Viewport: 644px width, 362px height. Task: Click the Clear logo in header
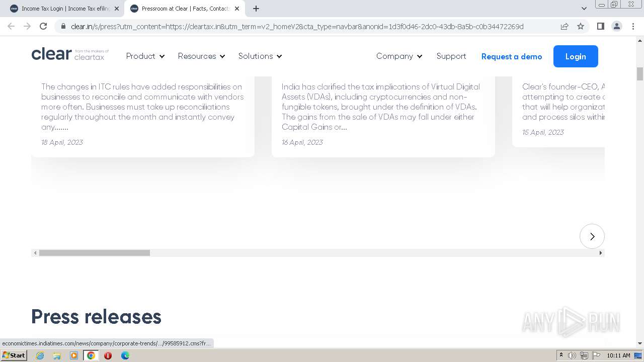[70, 54]
